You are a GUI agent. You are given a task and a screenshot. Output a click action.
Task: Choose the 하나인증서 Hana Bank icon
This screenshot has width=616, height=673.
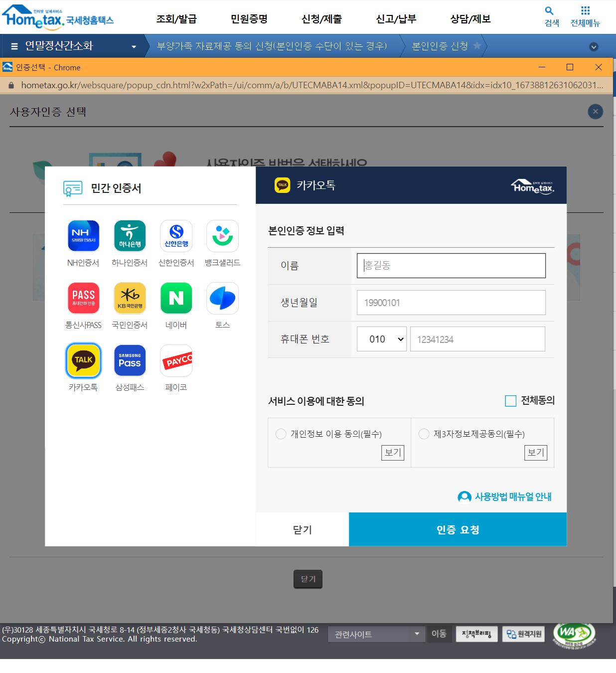(130, 236)
